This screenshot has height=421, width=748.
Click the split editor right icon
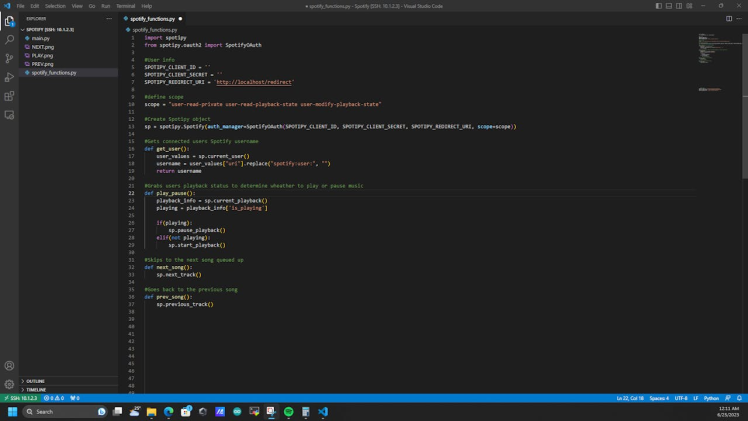[729, 18]
